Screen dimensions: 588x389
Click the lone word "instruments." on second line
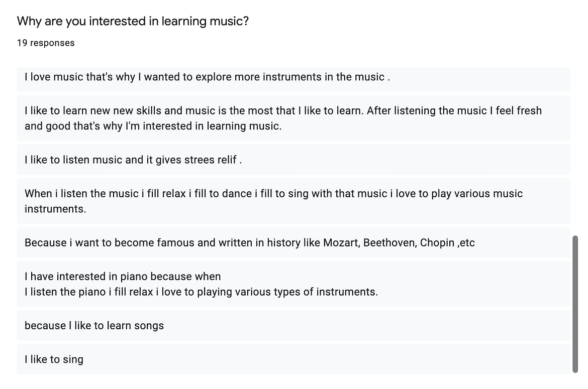[x=55, y=209]
